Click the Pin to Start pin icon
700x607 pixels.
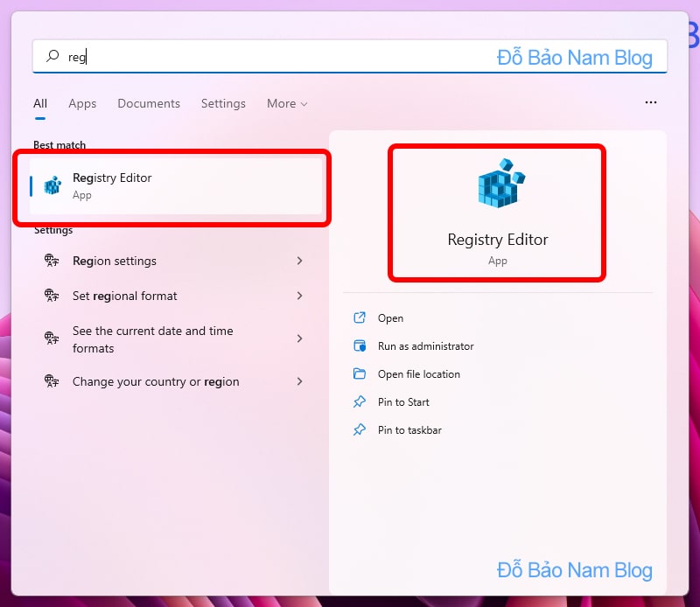click(x=360, y=401)
